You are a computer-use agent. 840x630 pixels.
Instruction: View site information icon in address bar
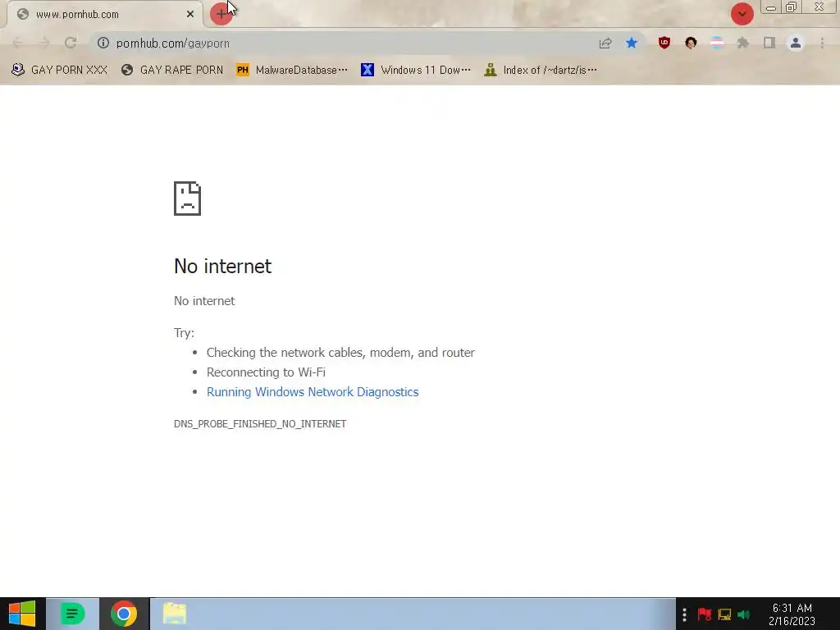click(x=103, y=43)
